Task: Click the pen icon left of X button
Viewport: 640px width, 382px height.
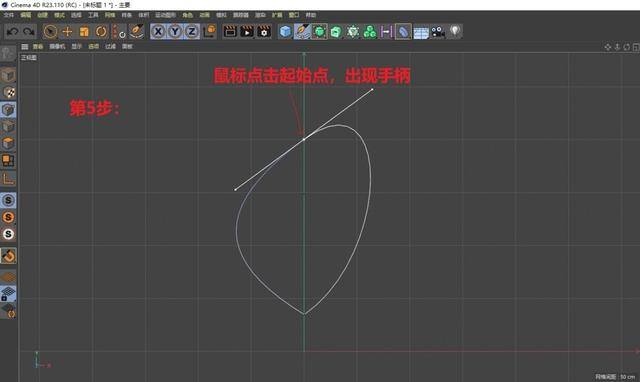Action: point(137,31)
